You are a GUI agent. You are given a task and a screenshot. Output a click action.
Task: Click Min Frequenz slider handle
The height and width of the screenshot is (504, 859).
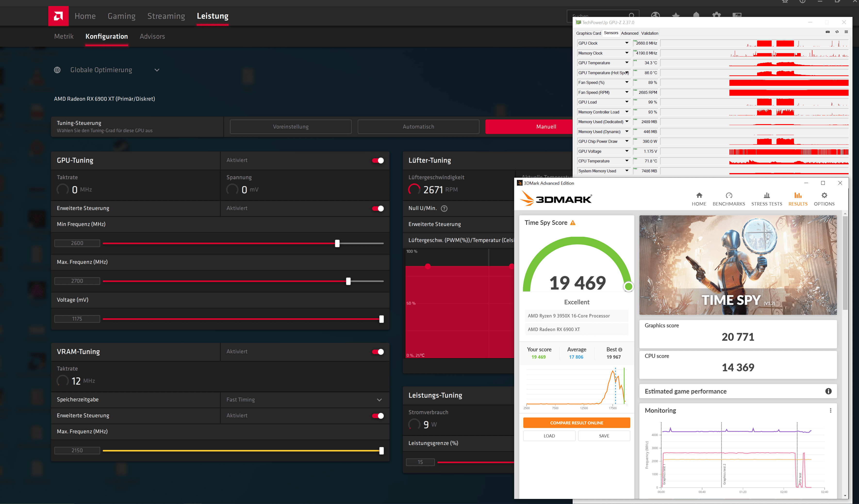[x=337, y=243]
